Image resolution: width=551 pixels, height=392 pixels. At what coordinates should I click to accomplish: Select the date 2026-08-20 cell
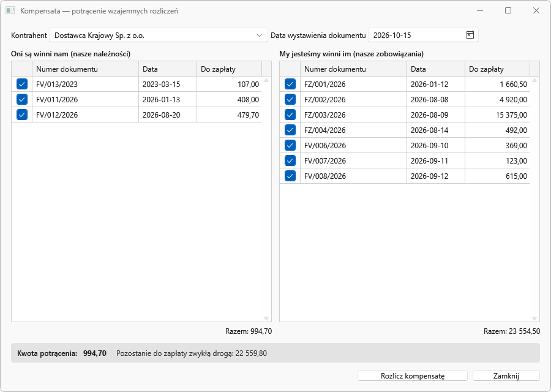tap(168, 115)
